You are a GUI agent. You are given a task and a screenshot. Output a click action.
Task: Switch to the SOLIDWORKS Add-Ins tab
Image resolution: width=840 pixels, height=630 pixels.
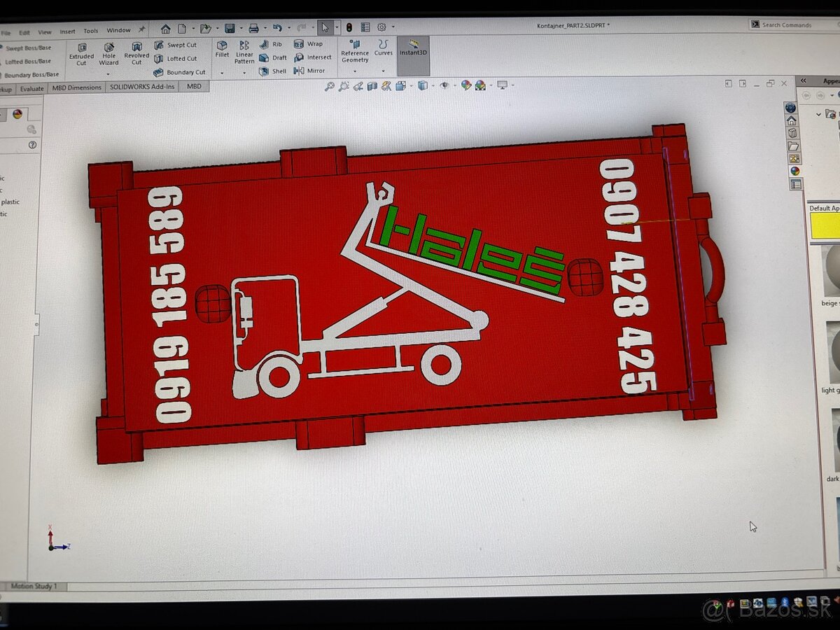click(x=143, y=87)
